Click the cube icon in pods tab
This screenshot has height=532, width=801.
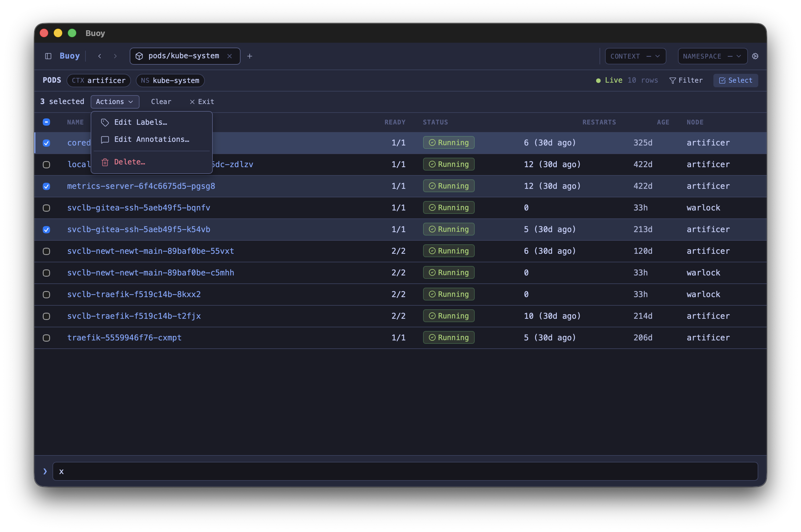click(x=139, y=56)
